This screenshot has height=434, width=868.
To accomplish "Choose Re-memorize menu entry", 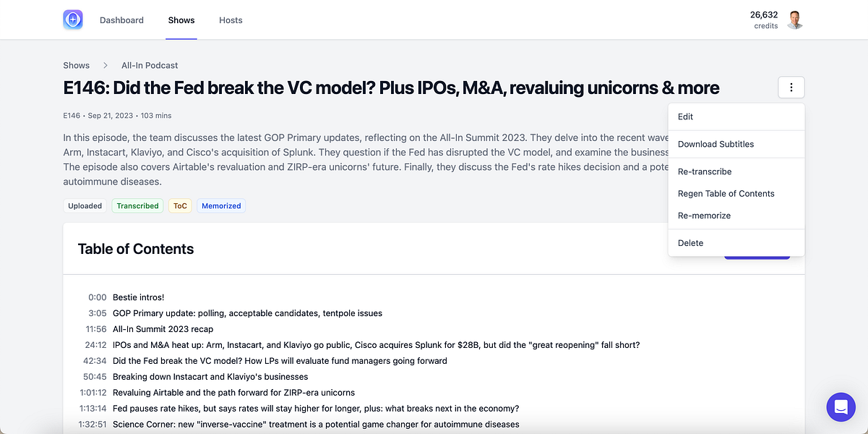I will point(704,216).
